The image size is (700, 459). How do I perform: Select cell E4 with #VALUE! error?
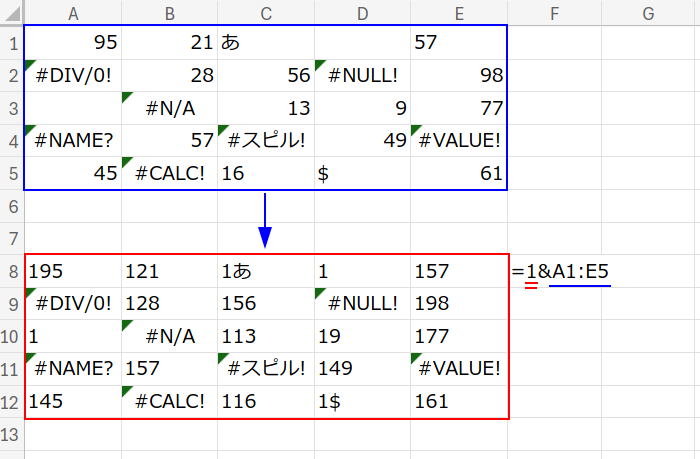[x=458, y=141]
